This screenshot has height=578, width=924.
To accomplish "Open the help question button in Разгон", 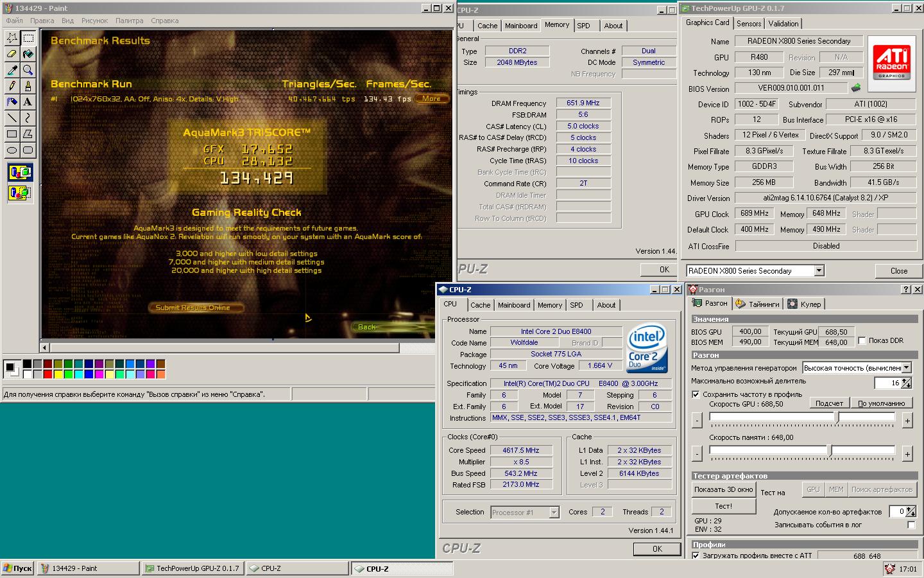I will coord(906,290).
